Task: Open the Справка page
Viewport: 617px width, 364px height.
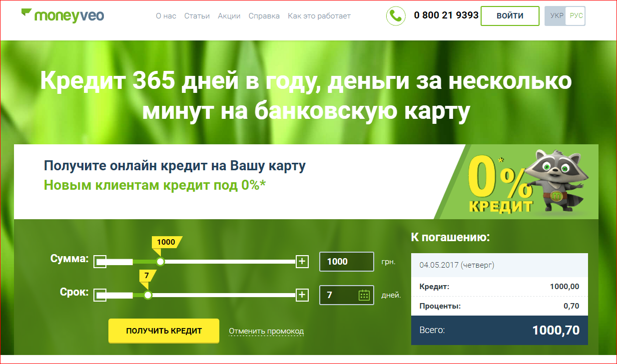Action: click(264, 16)
